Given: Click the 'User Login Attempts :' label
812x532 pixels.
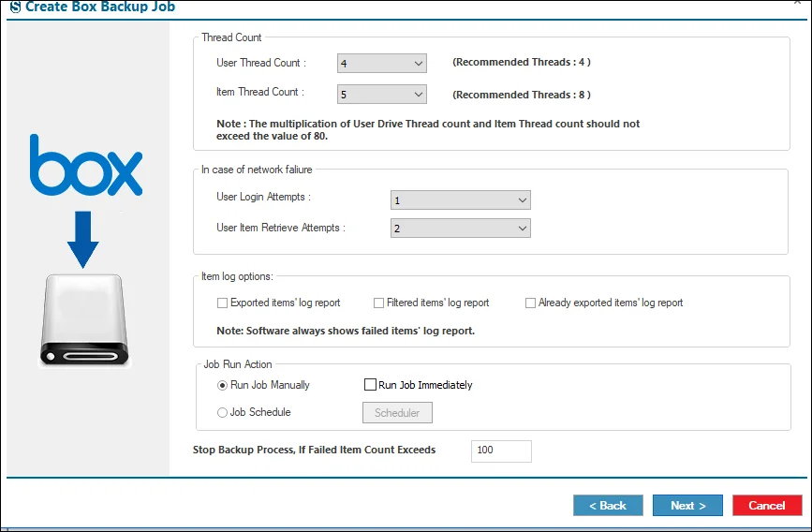Looking at the screenshot, I should click(263, 197).
